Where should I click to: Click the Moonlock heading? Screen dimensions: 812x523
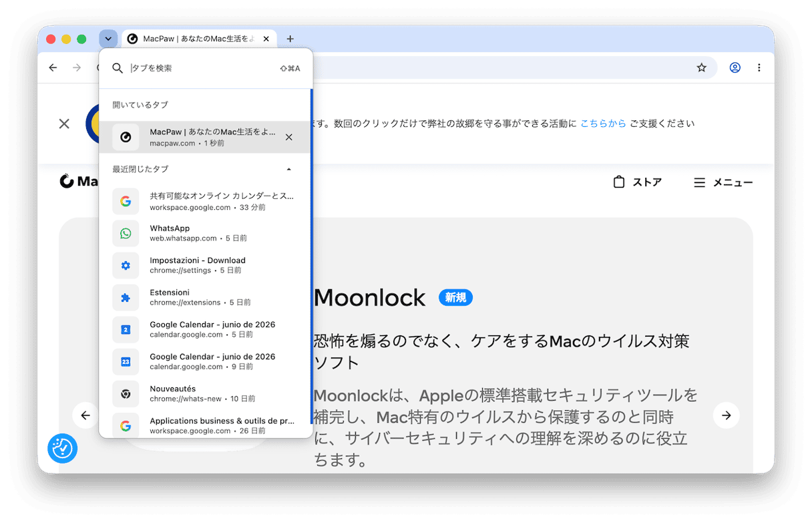coord(369,298)
